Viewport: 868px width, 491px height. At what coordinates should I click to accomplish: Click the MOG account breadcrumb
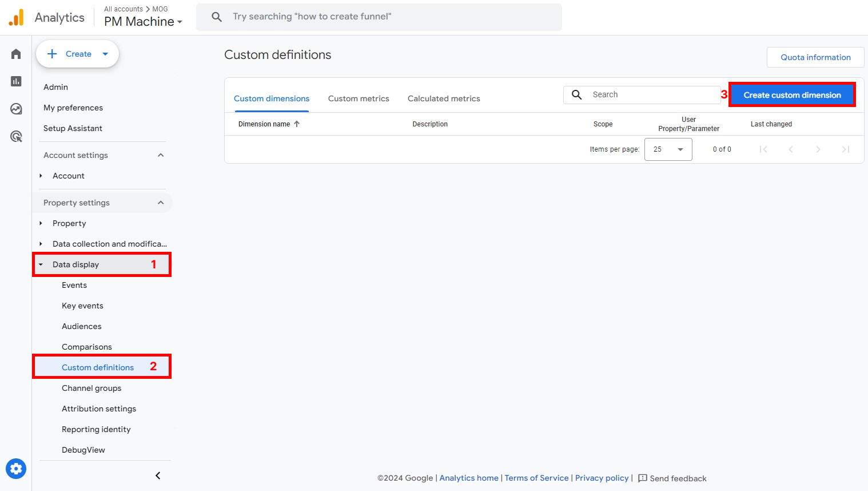pos(160,9)
